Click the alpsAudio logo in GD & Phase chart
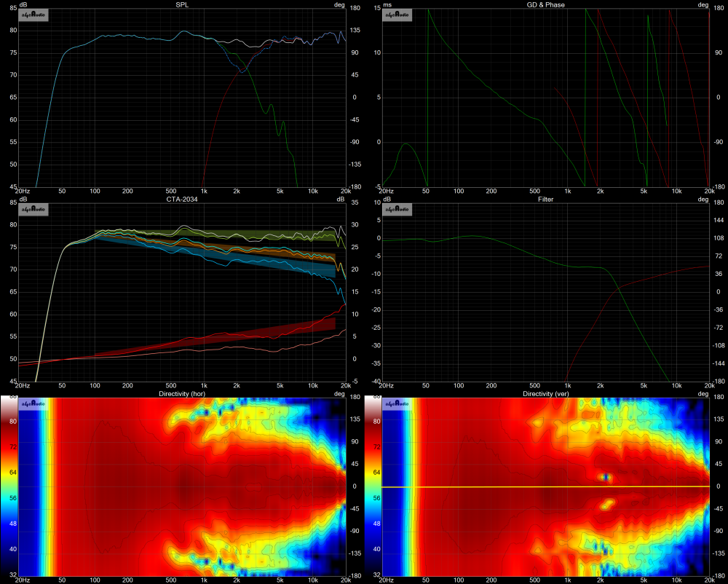 (x=397, y=15)
